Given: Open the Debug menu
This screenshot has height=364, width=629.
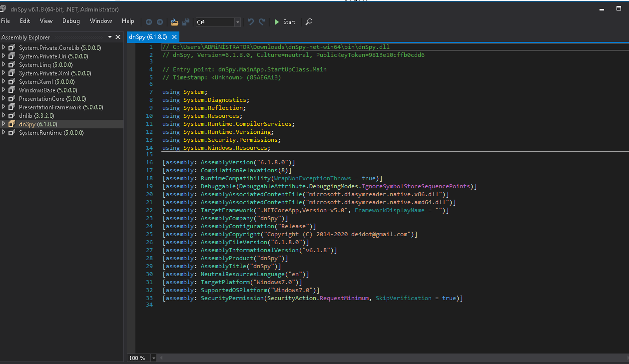Looking at the screenshot, I should [71, 21].
